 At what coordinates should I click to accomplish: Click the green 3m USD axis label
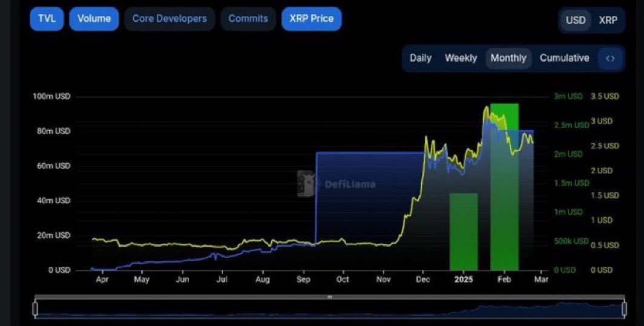(568, 97)
